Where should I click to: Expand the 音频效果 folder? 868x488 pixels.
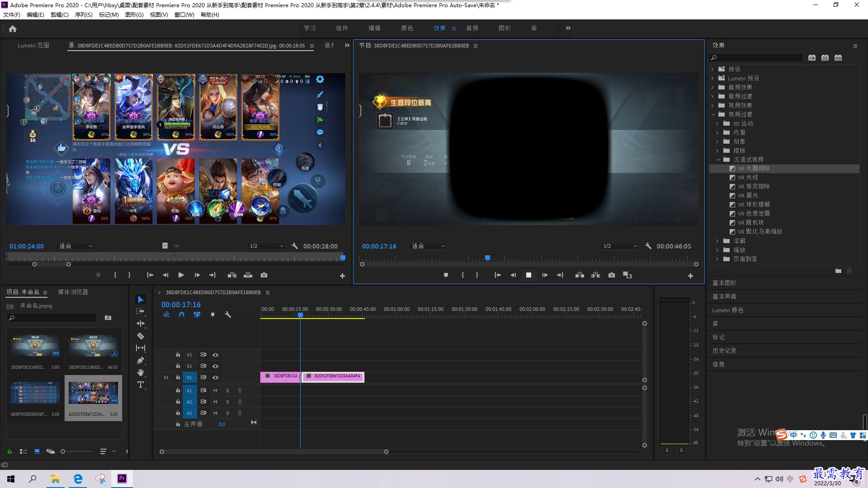pyautogui.click(x=712, y=87)
